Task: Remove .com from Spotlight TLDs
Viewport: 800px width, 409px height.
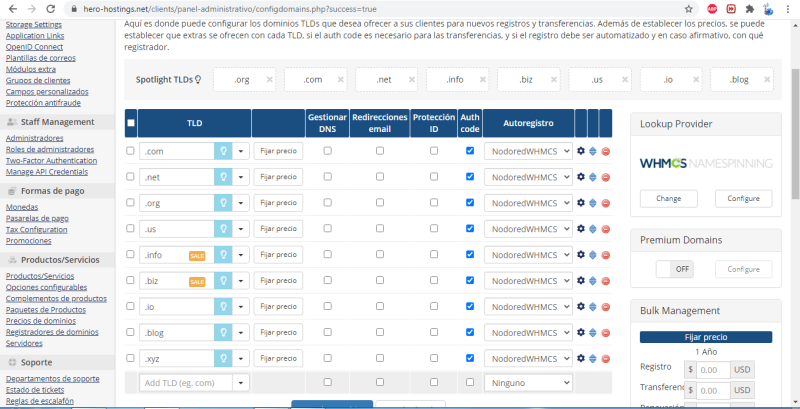Action: click(340, 80)
